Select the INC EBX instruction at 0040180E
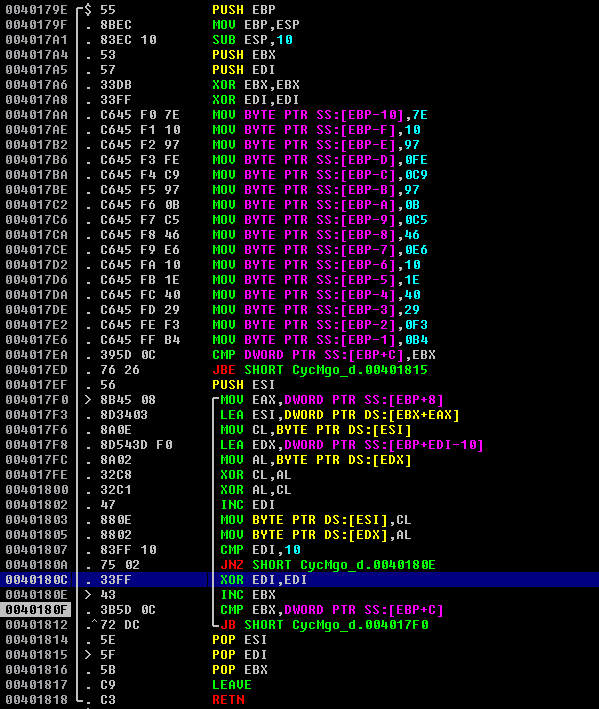This screenshot has height=709, width=599. pos(248,595)
